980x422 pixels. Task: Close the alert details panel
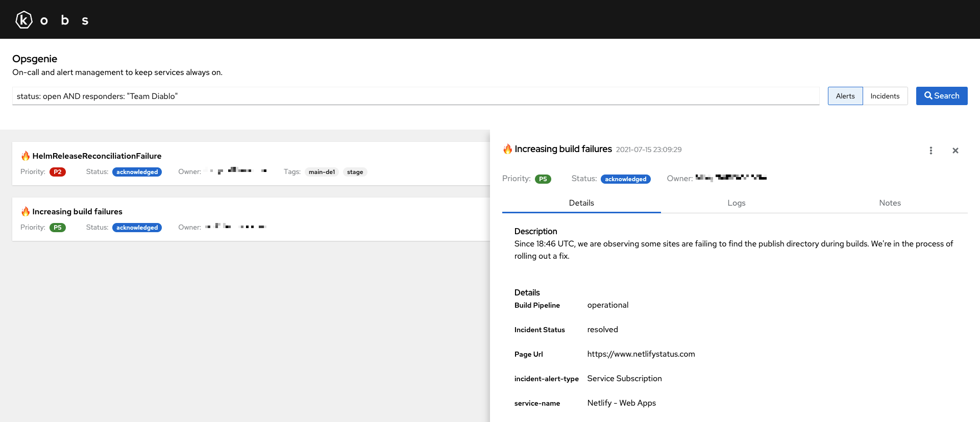tap(955, 151)
